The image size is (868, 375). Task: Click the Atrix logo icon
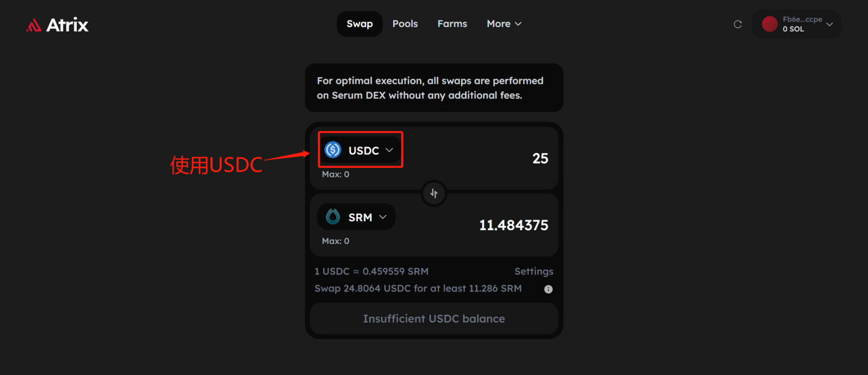(34, 25)
